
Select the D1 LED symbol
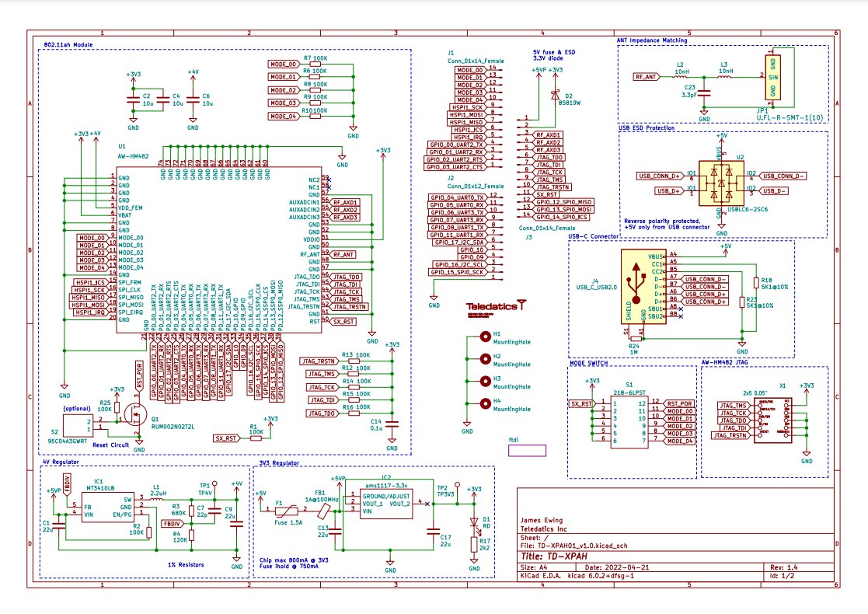[474, 522]
